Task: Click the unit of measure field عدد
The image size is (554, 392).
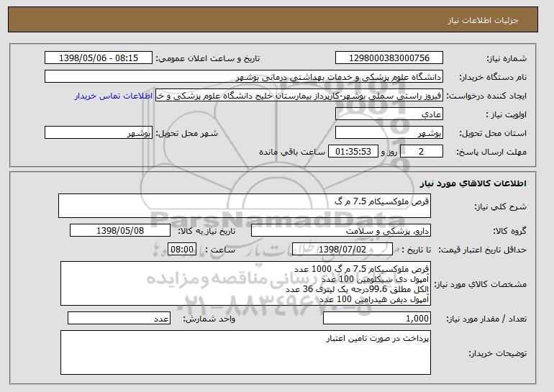Action: (x=119, y=319)
